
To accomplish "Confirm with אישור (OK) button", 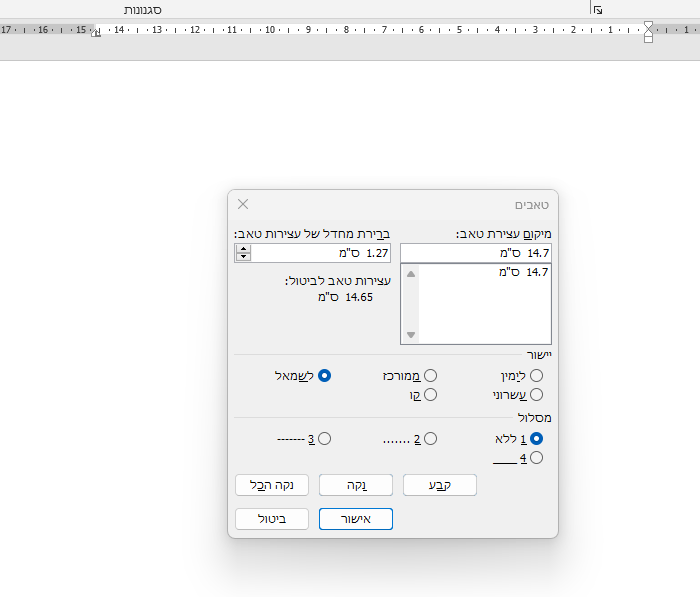I will pyautogui.click(x=356, y=519).
